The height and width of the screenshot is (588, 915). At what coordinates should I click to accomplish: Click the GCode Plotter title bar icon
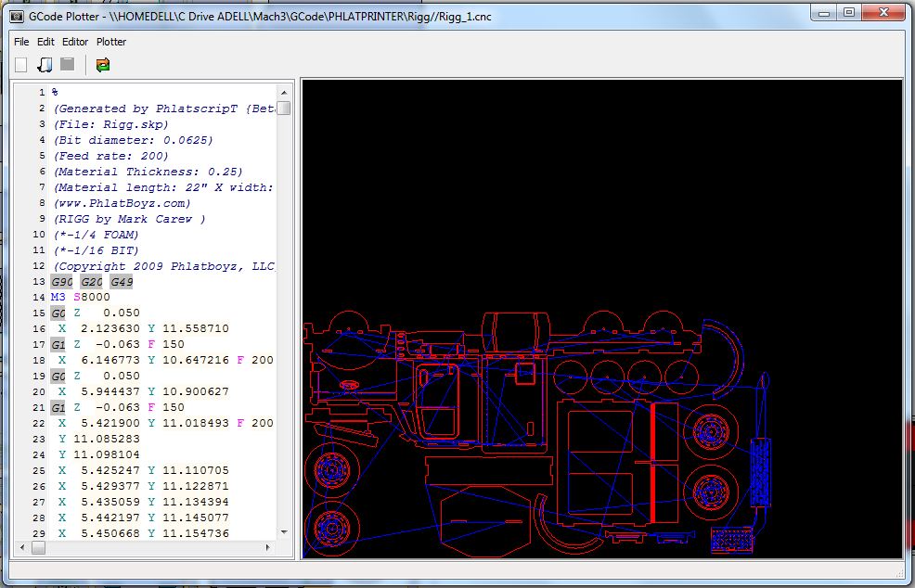(x=16, y=17)
